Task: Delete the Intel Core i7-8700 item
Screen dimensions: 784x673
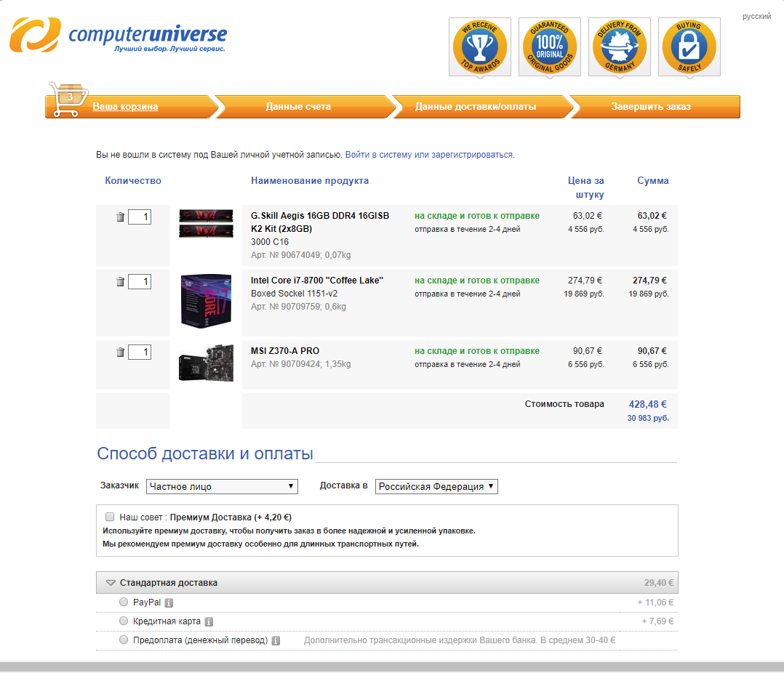Action: tap(120, 282)
